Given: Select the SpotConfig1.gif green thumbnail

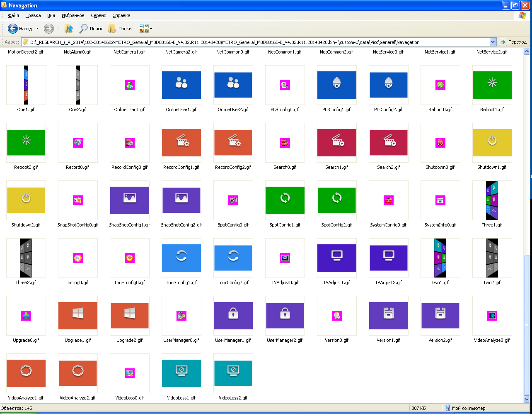Looking at the screenshot, I should [285, 200].
